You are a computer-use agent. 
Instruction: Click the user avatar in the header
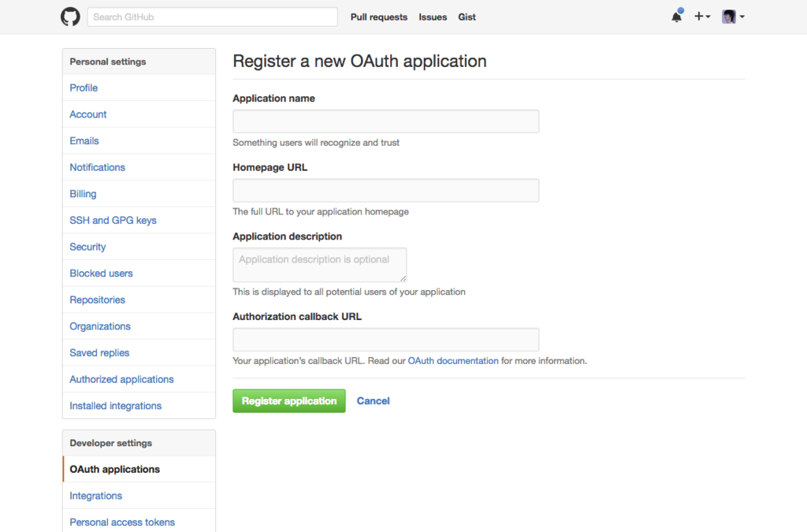(728, 16)
